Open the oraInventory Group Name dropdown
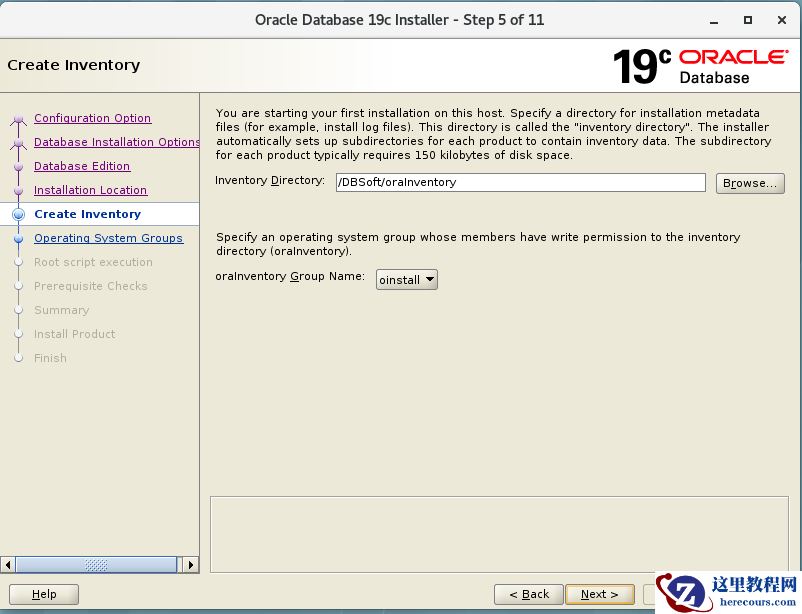Viewport: 802px width, 614px height. [407, 280]
